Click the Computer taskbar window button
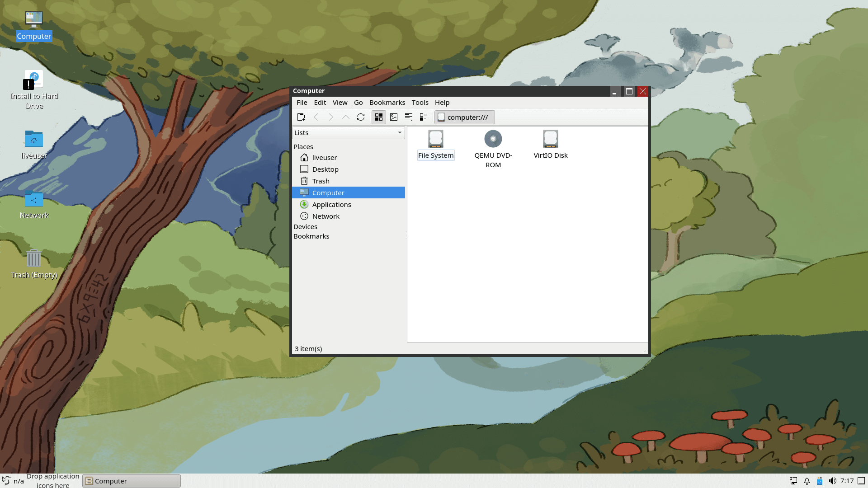Screen dimensions: 868x488 click(x=131, y=481)
